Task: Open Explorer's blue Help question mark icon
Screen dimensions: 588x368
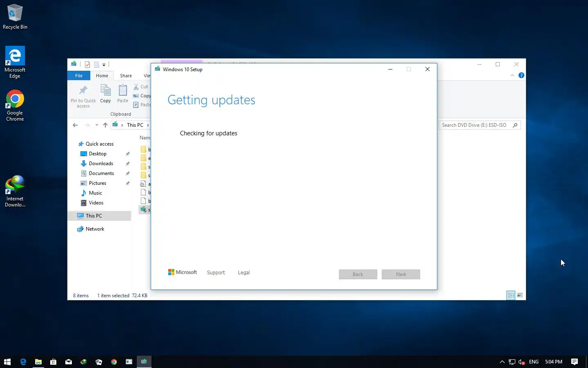Action: 521,75
